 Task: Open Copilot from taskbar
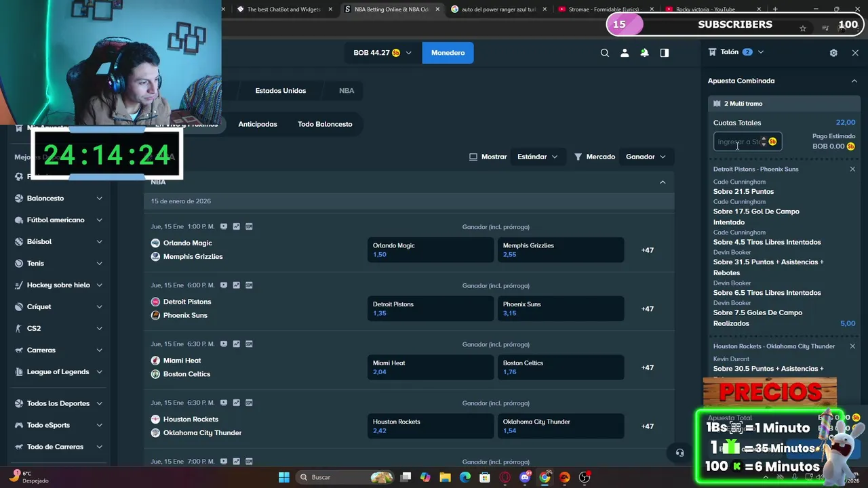pyautogui.click(x=425, y=477)
